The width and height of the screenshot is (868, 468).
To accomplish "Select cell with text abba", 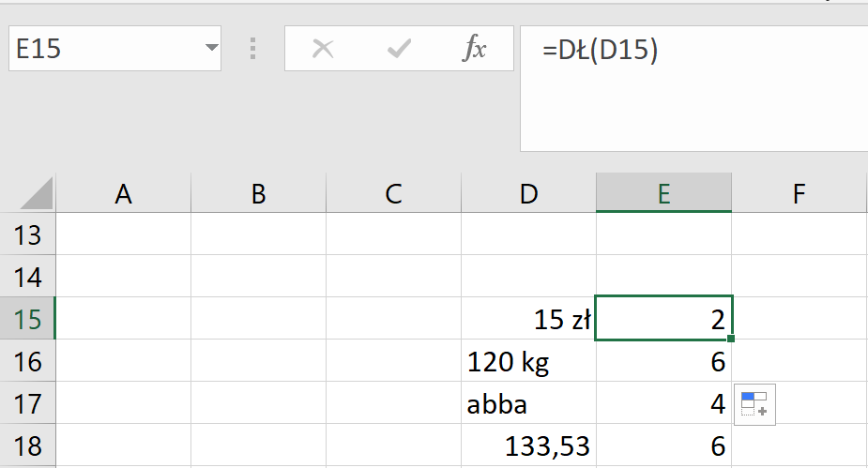I will (529, 404).
